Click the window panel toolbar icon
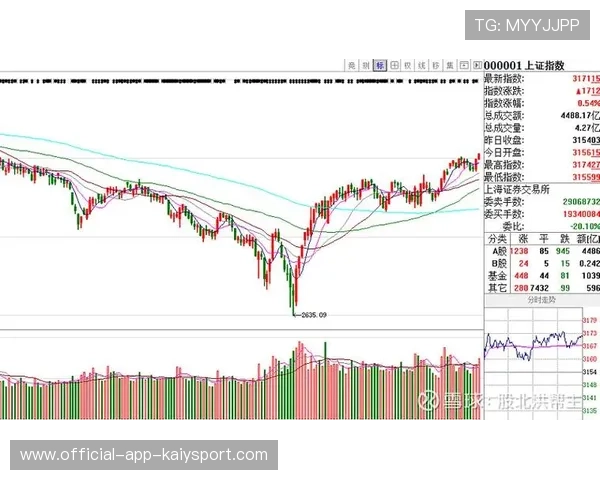 coord(464,64)
